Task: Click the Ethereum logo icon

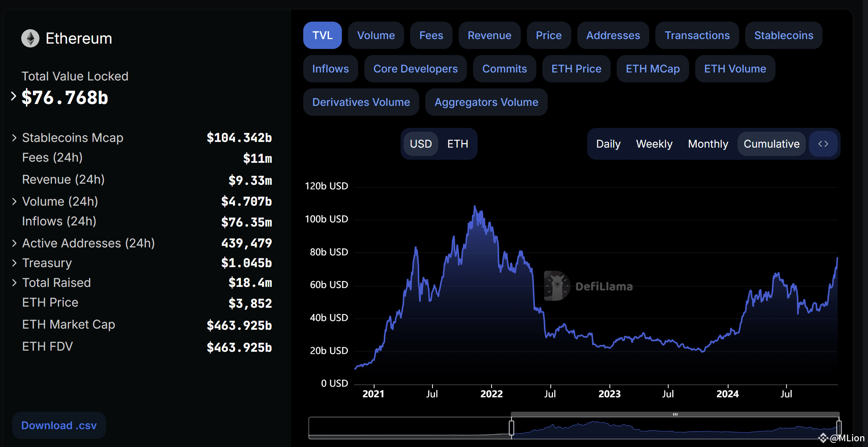Action: 31,38
